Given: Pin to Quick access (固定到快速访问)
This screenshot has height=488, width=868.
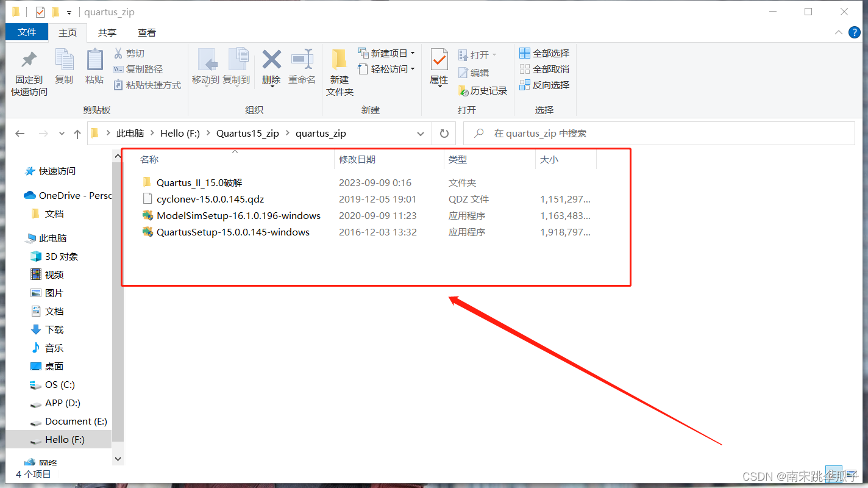Looking at the screenshot, I should 29,73.
